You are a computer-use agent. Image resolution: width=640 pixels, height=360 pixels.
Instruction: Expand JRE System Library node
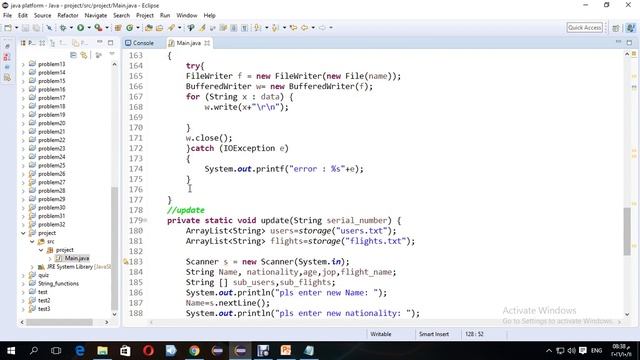click(x=32, y=267)
